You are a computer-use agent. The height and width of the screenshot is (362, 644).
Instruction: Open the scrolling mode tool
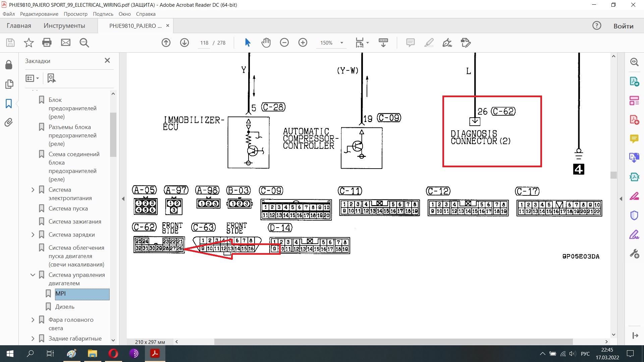pos(383,43)
